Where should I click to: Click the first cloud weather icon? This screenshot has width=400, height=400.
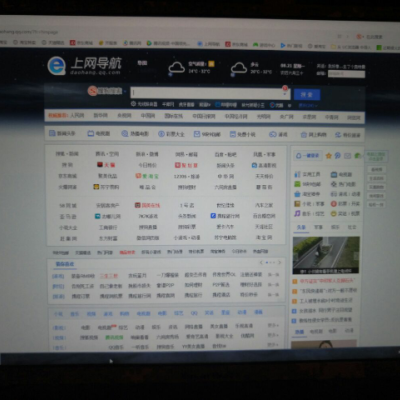[176, 67]
